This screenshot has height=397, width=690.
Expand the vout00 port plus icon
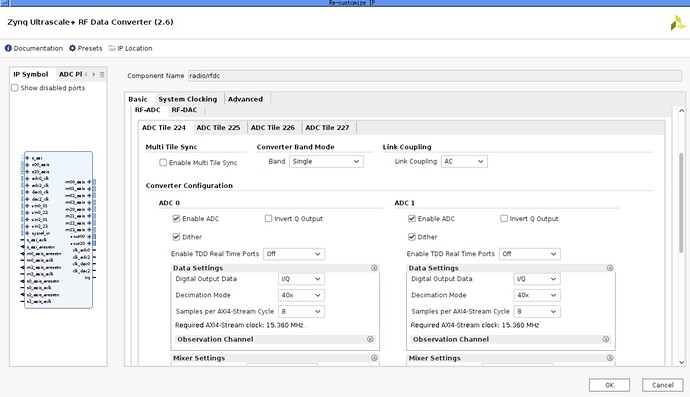point(89,236)
